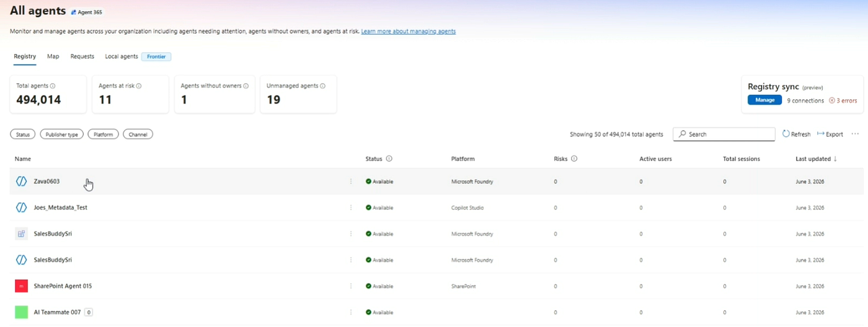The height and width of the screenshot is (327, 868).
Task: Click the Joes_Metadata_Test agent icon
Action: pos(21,207)
